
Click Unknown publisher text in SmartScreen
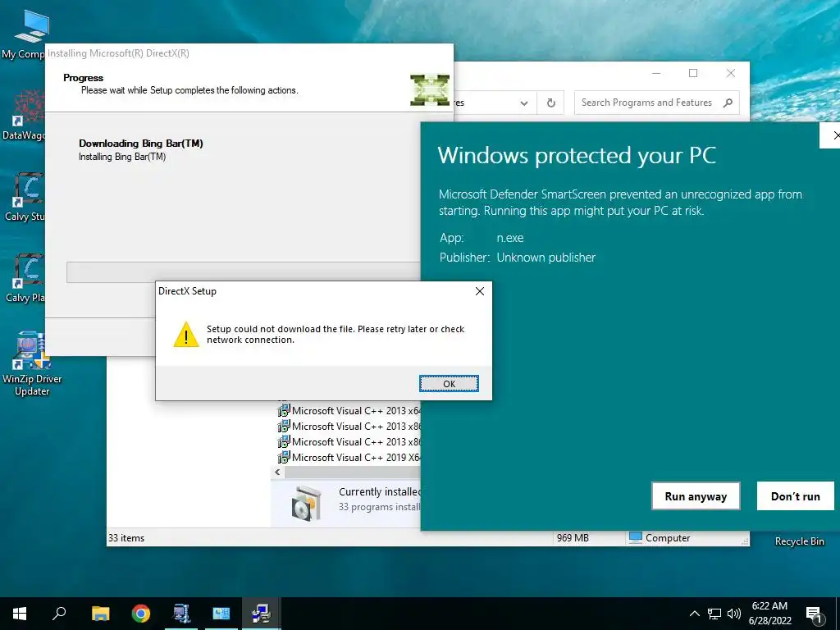(x=546, y=258)
